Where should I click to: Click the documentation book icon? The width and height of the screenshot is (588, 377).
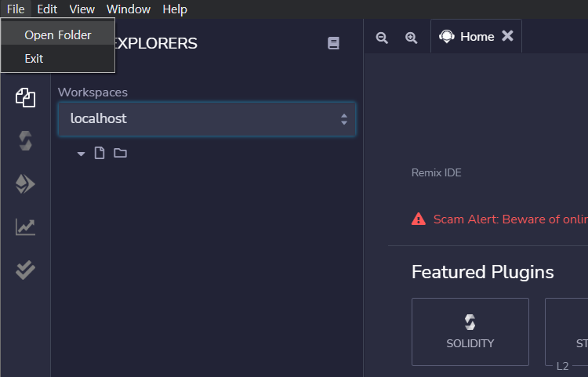pos(333,43)
